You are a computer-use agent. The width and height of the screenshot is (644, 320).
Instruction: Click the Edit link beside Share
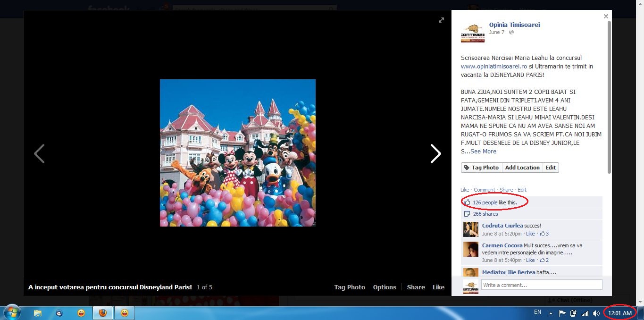(522, 190)
